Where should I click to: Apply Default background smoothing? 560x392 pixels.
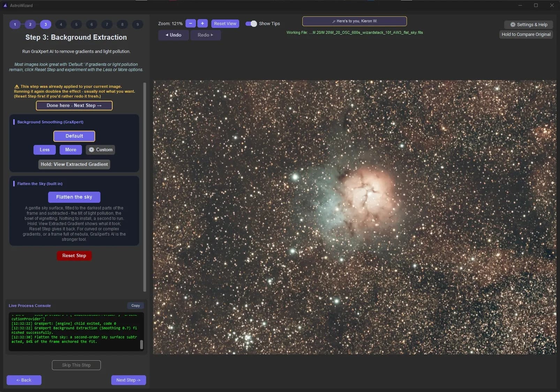tap(74, 136)
